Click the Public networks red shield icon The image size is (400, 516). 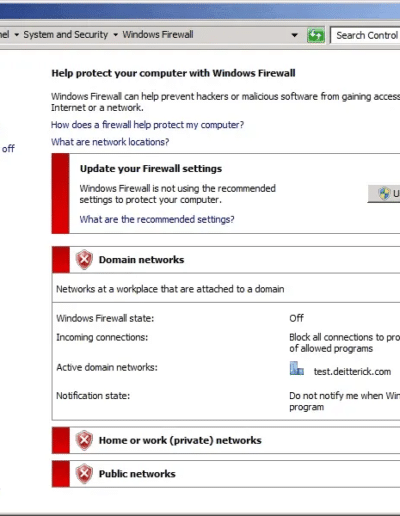point(84,474)
